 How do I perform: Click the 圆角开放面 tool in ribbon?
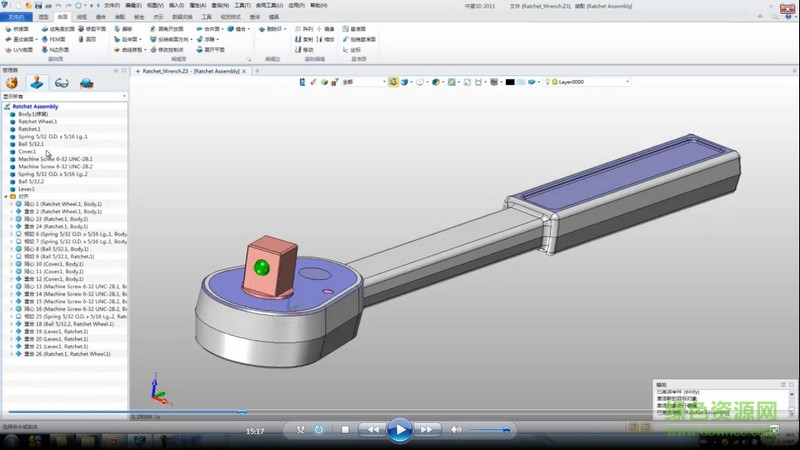[168, 29]
